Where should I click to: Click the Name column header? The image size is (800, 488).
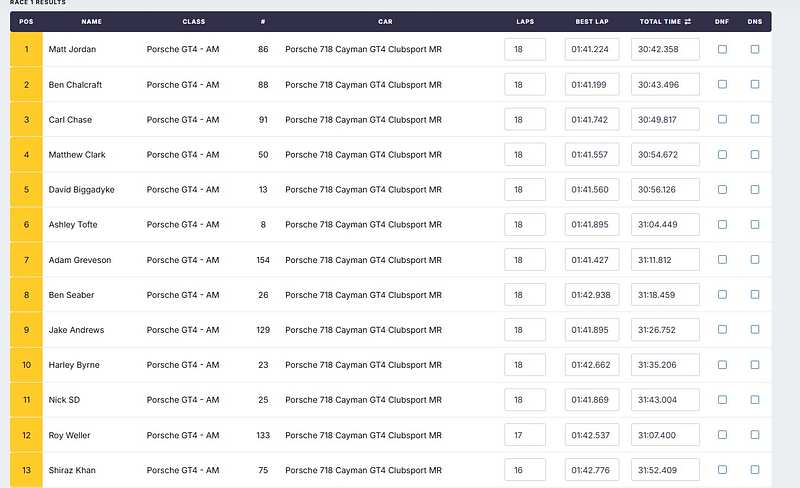click(x=92, y=21)
